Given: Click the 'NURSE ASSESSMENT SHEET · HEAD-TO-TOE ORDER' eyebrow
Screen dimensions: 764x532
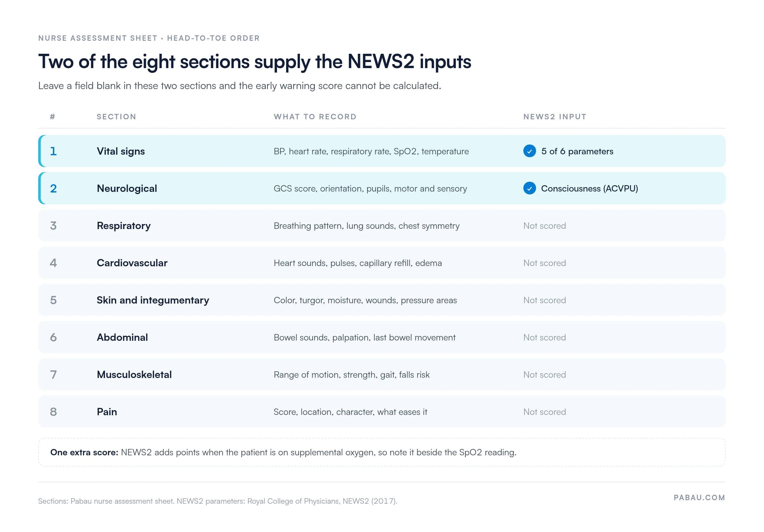Looking at the screenshot, I should 149,38.
